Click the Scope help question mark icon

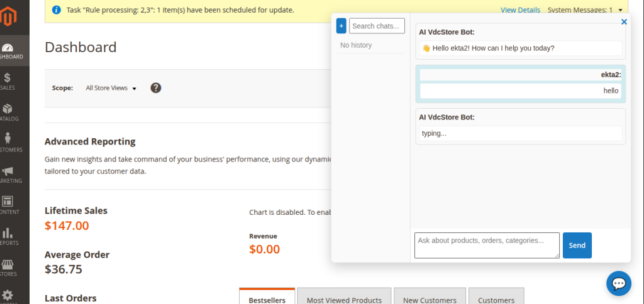tap(156, 88)
